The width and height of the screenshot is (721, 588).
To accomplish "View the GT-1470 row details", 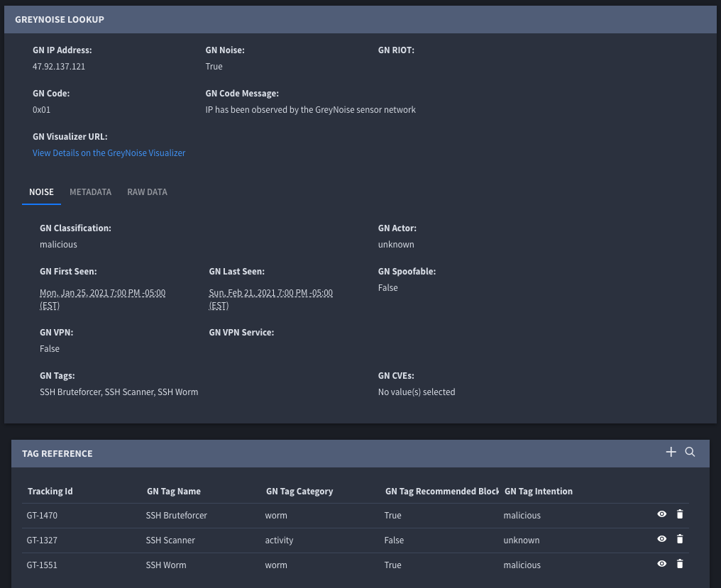I will point(661,514).
